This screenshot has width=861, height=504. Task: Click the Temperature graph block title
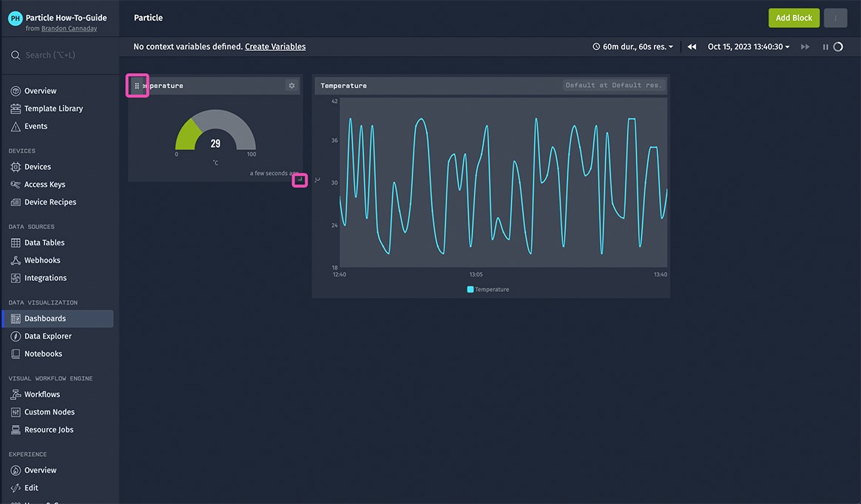(344, 86)
